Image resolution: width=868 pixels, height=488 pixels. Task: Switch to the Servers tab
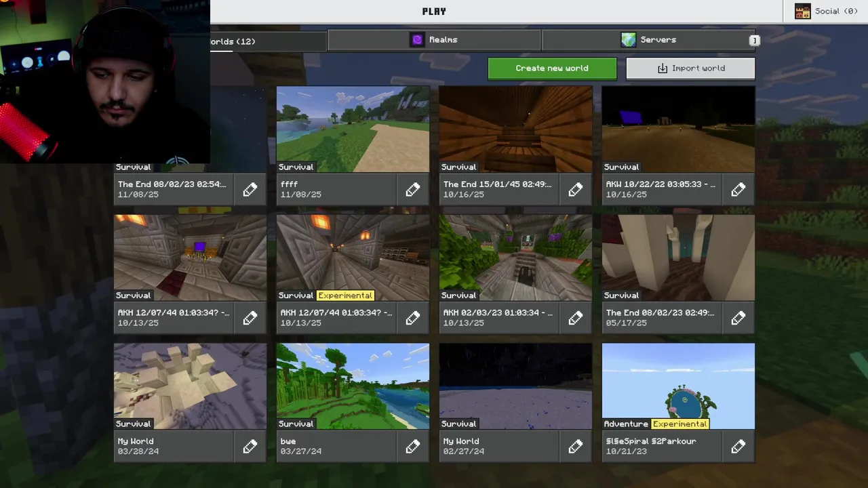(649, 40)
